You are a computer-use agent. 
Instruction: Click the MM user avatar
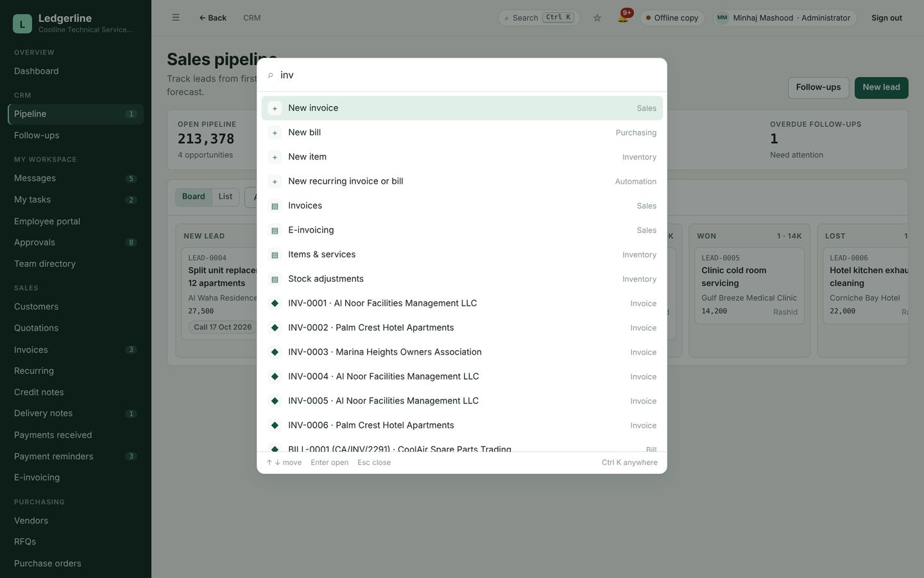click(723, 18)
